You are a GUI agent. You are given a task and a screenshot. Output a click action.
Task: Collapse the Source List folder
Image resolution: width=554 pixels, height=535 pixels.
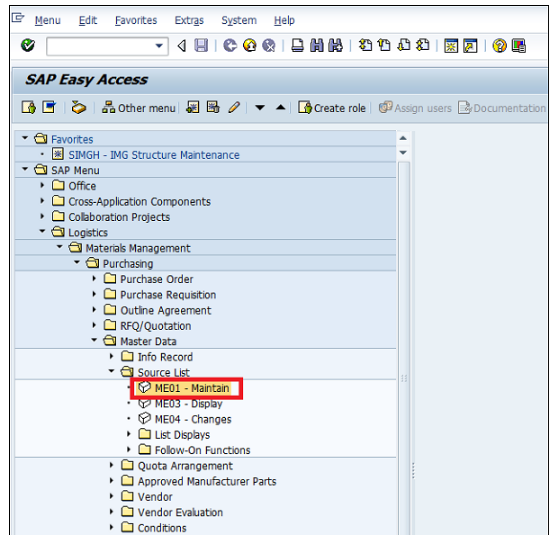[111, 371]
